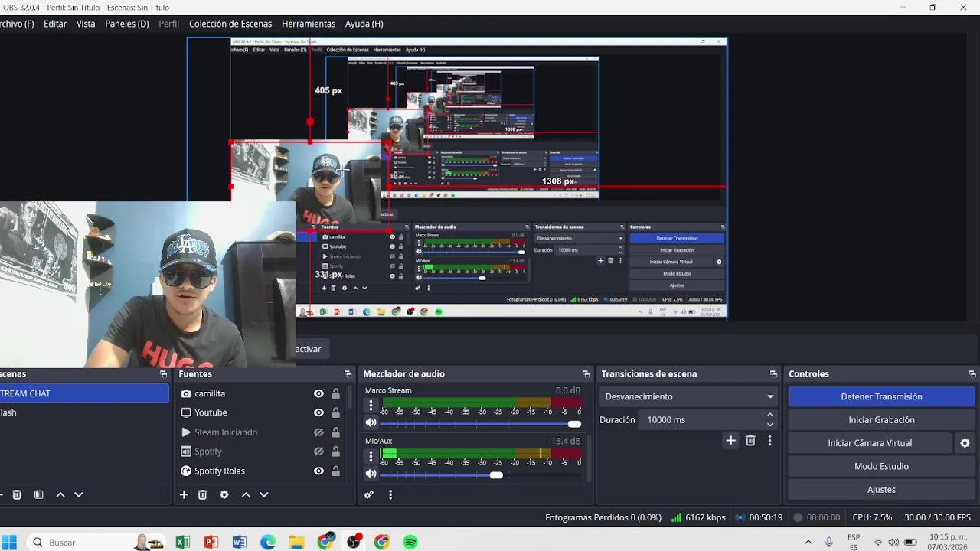
Task: Click the Duración 10000 ms field
Action: [702, 420]
